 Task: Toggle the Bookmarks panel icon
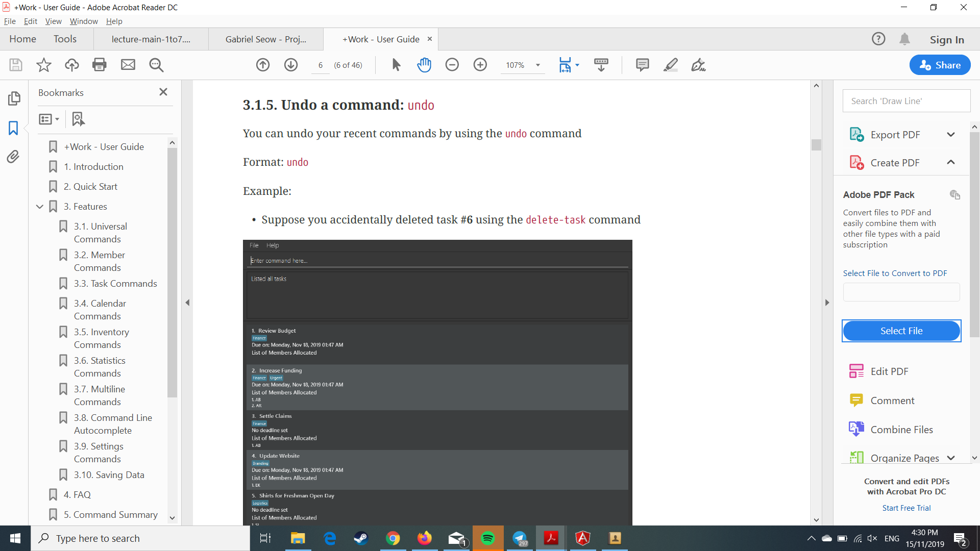14,128
